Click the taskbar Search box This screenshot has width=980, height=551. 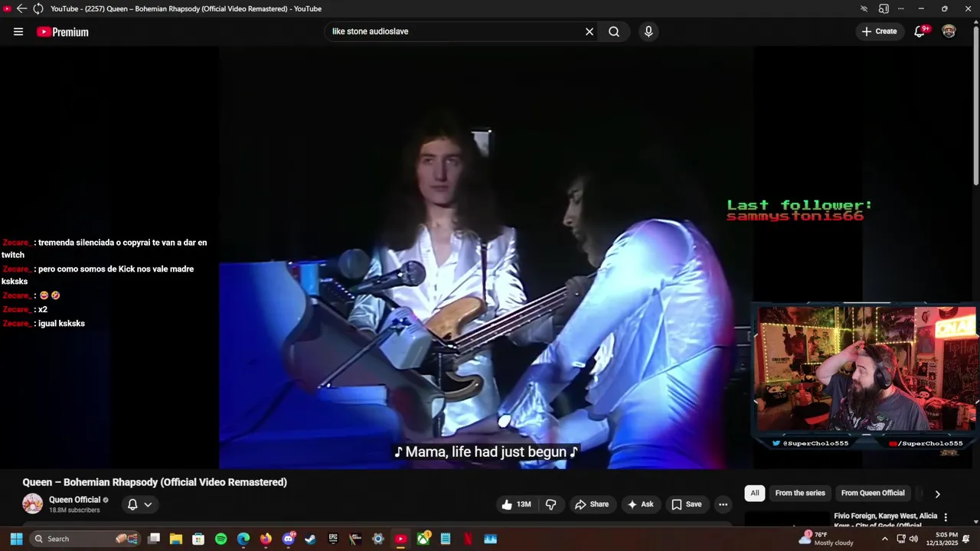point(86,539)
